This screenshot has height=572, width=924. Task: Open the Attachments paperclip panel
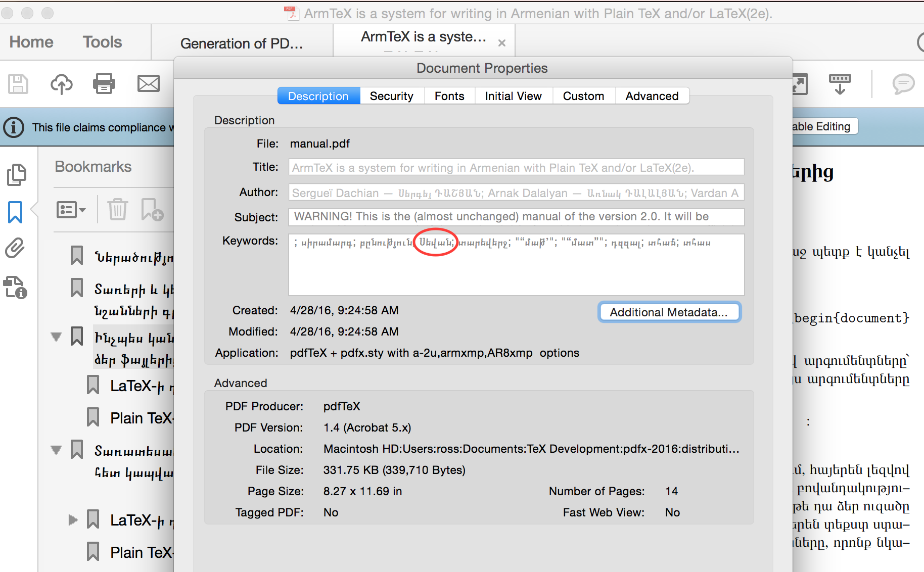pos(15,249)
